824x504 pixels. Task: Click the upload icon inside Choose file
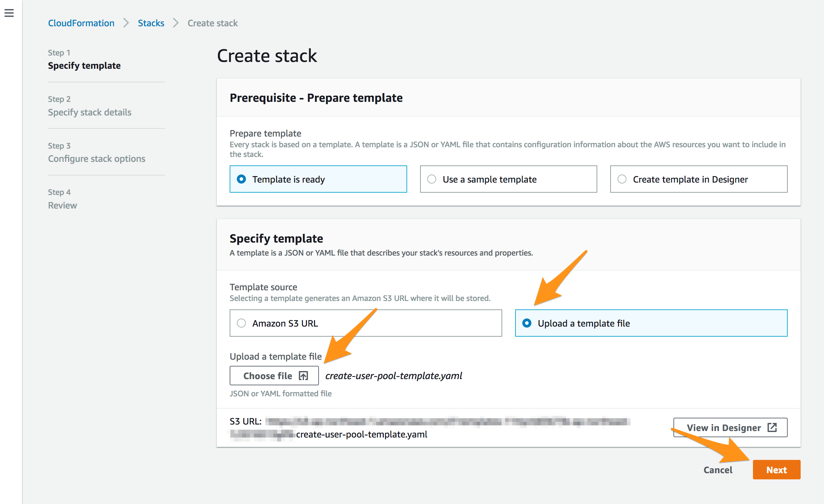pyautogui.click(x=303, y=375)
